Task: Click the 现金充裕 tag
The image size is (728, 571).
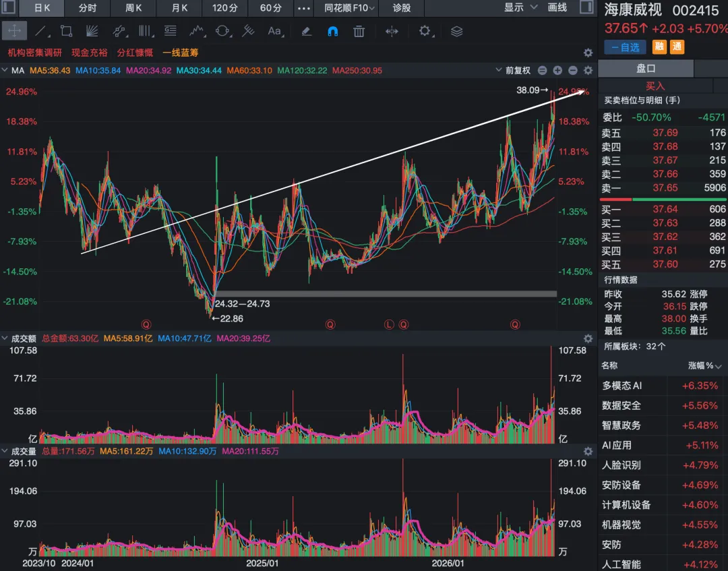Action: [x=90, y=53]
